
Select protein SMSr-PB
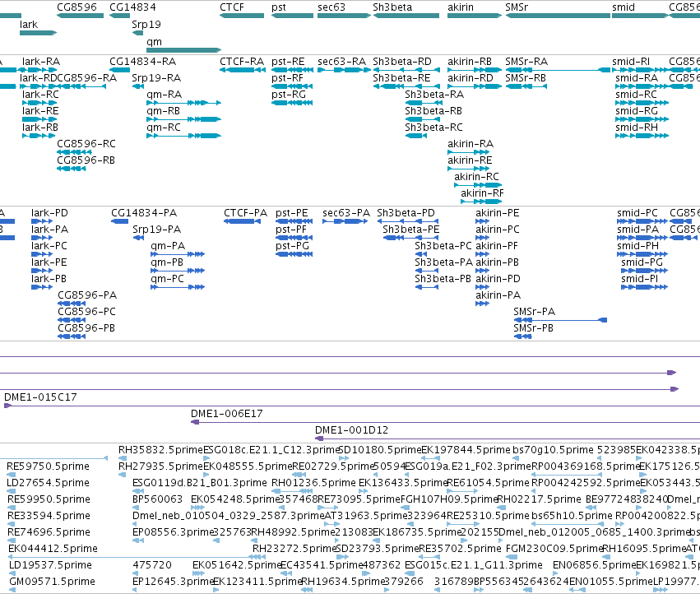[534, 328]
